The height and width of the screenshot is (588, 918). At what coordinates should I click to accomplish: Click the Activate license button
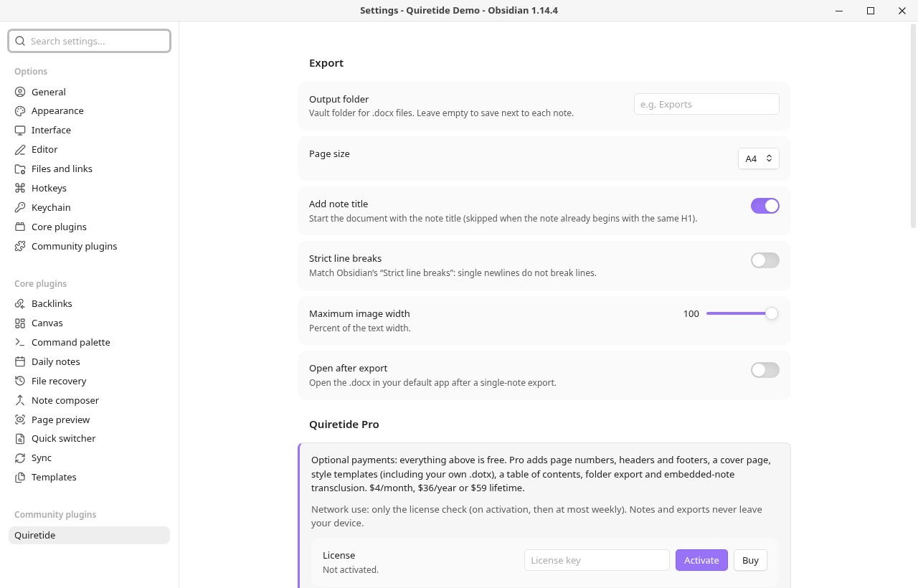click(x=701, y=560)
